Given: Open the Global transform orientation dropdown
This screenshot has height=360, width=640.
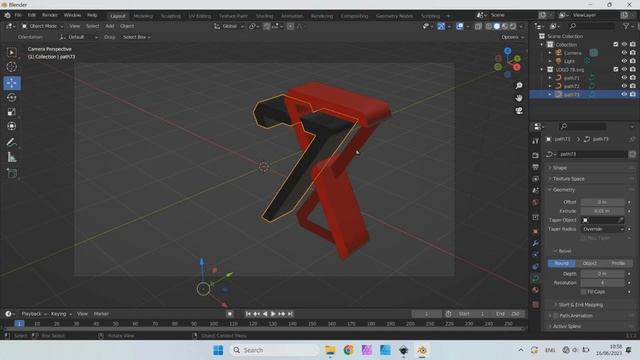Looking at the screenshot, I should 229,26.
